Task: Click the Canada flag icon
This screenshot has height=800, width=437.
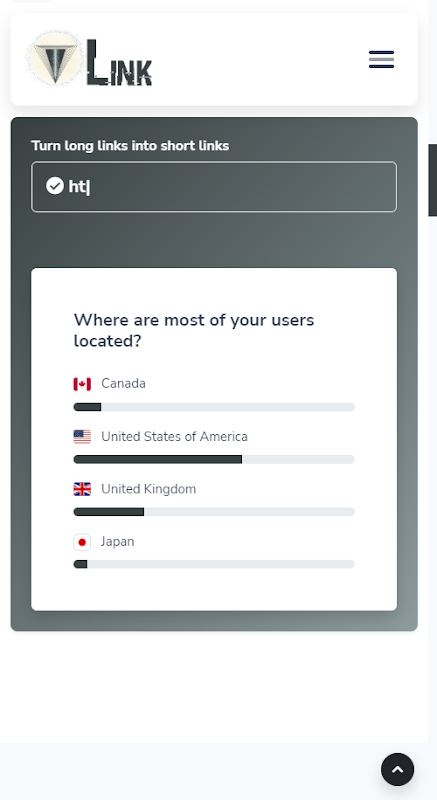Action: [82, 384]
